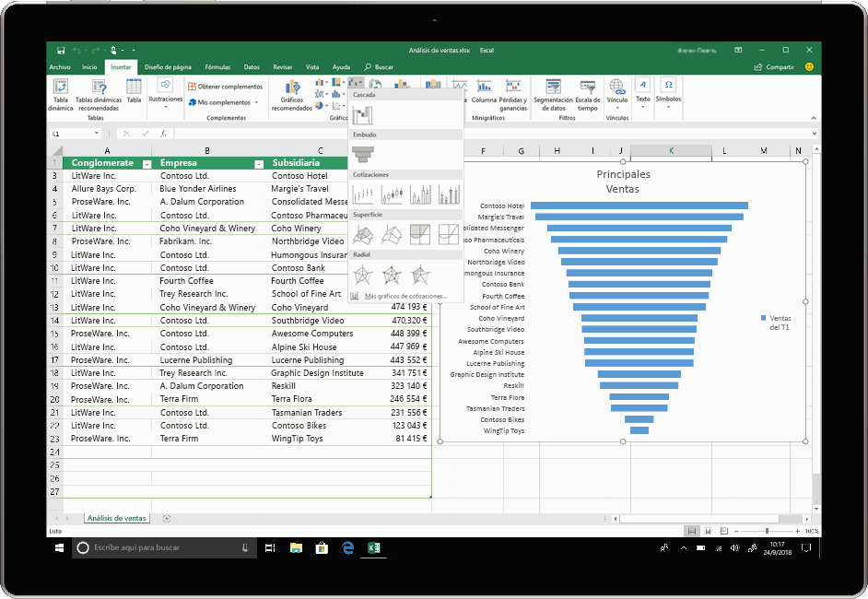Open the Archivo tab

tap(60, 67)
